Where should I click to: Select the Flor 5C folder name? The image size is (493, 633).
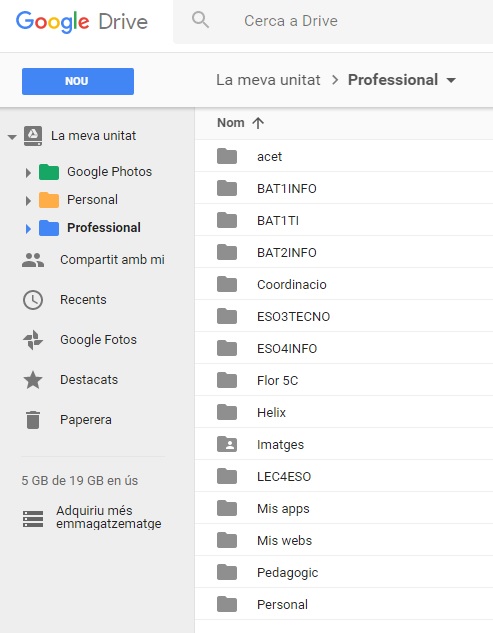click(277, 381)
